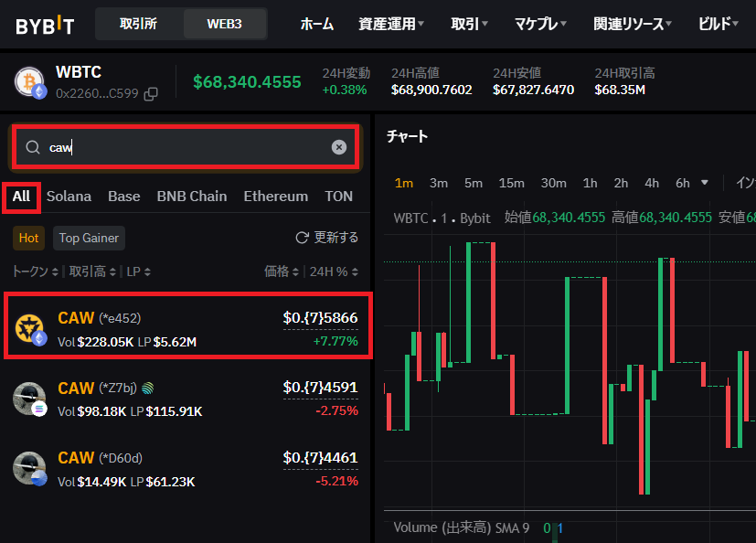Select the Base chain tab
The height and width of the screenshot is (543, 756).
(x=124, y=197)
